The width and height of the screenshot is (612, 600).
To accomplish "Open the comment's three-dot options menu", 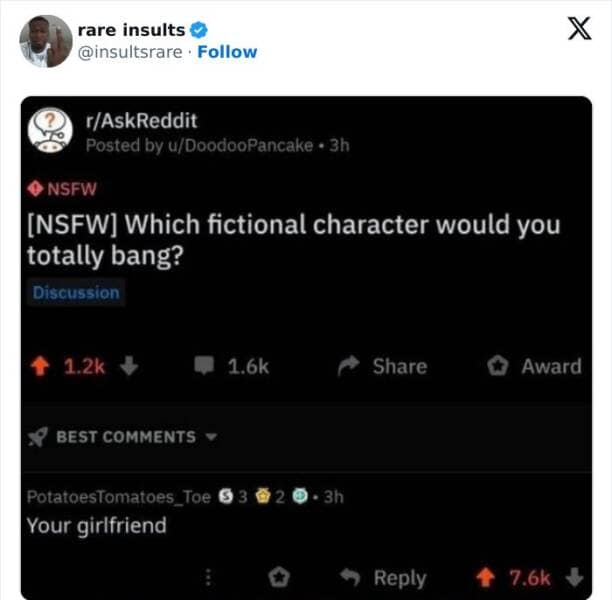I will [x=210, y=577].
